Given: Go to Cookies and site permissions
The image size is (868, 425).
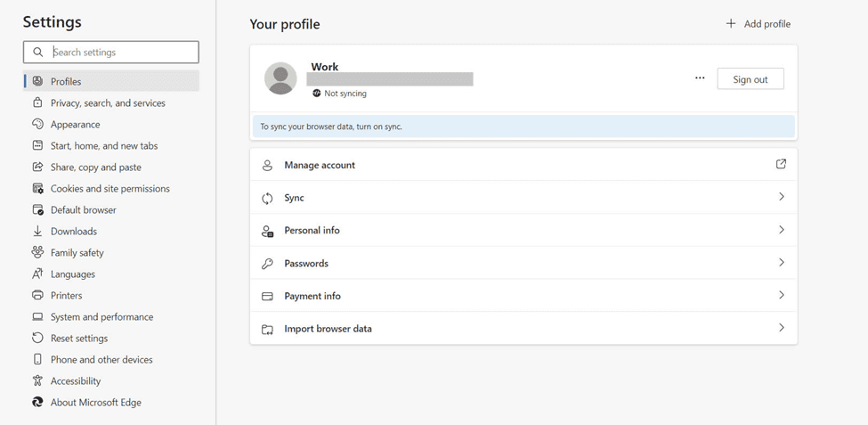Looking at the screenshot, I should (110, 189).
